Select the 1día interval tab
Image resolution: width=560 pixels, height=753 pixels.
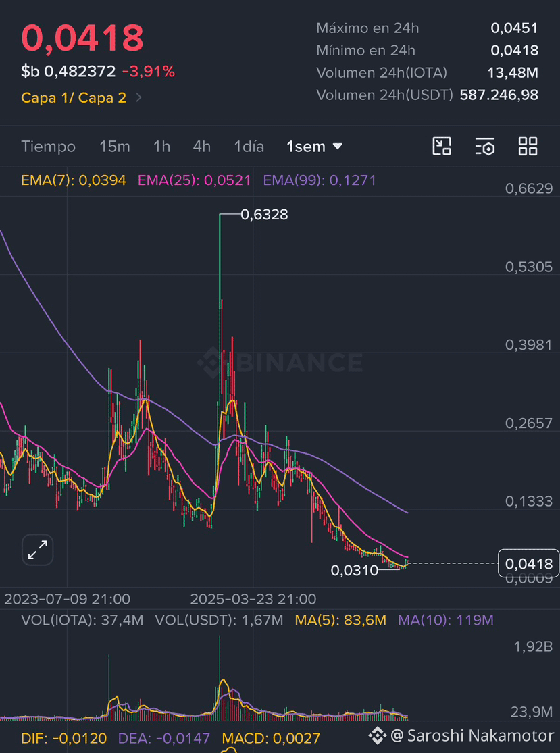(x=249, y=147)
